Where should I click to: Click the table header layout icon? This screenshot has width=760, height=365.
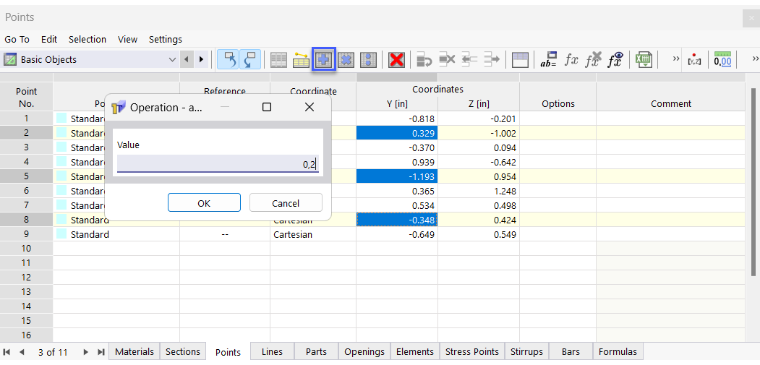(520, 60)
